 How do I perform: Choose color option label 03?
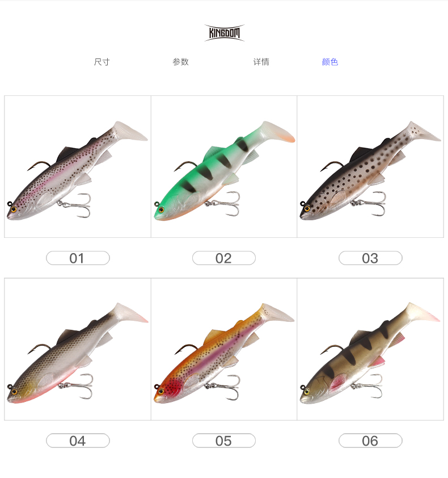tap(370, 258)
